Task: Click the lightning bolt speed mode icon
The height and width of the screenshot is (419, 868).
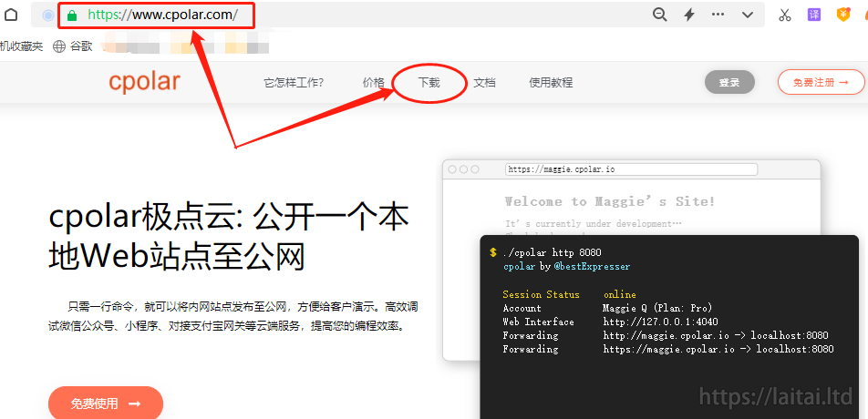Action: [689, 15]
